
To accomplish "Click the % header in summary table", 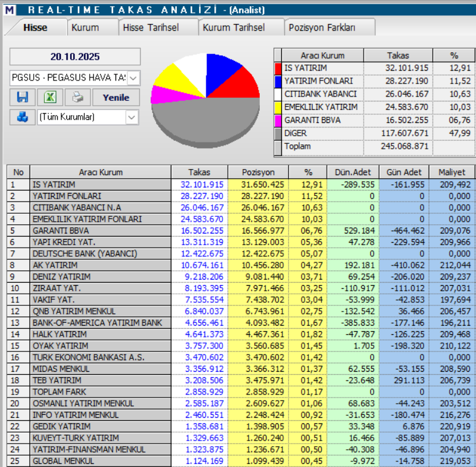I will point(454,55).
